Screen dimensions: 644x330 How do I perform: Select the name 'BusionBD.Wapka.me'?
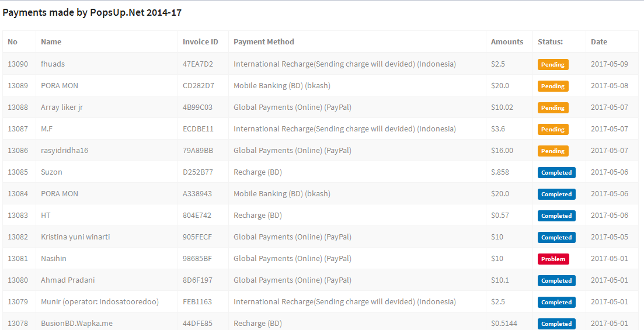pyautogui.click(x=76, y=323)
